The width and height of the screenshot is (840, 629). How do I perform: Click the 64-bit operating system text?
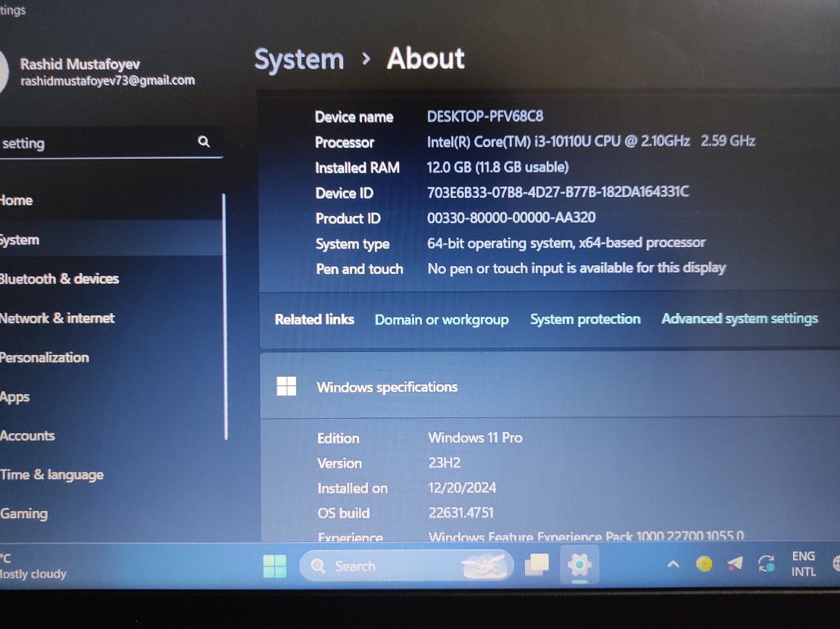click(x=566, y=243)
